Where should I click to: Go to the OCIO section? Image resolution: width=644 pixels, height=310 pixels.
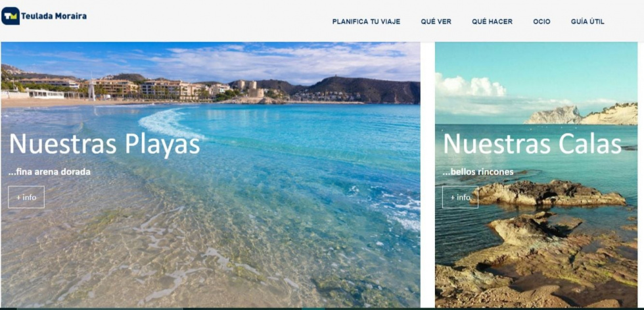[x=541, y=21]
